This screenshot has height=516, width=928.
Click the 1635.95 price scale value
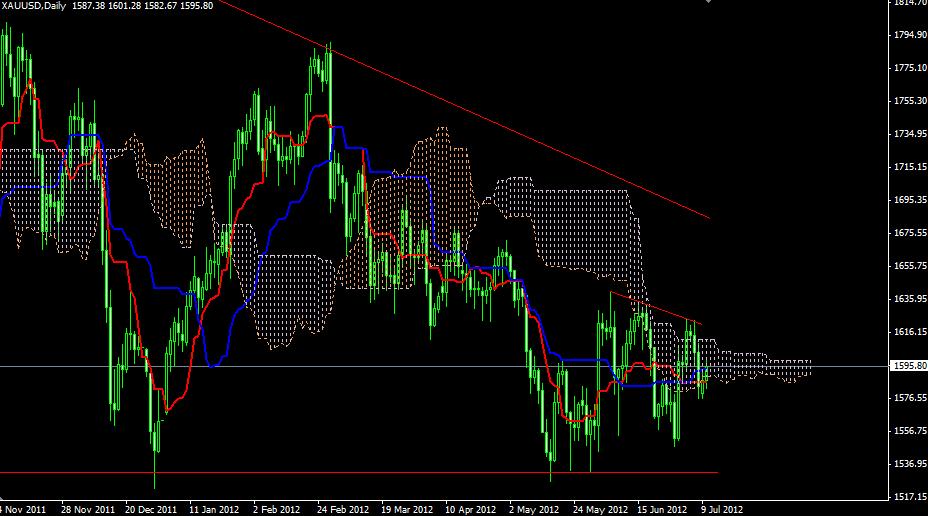click(x=910, y=299)
